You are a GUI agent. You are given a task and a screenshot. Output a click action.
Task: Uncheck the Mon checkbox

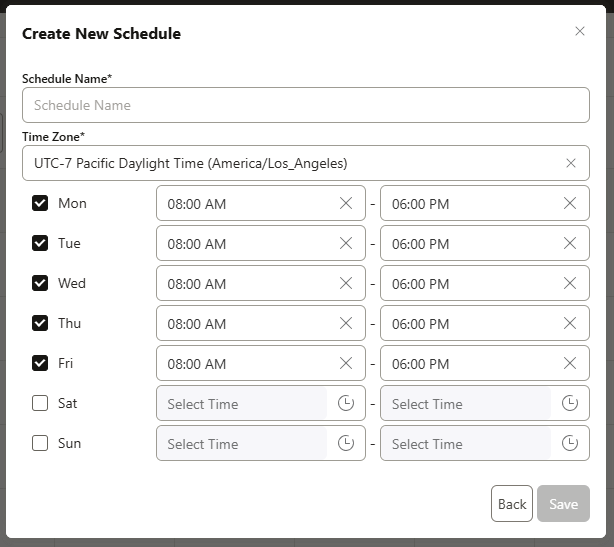(x=40, y=203)
